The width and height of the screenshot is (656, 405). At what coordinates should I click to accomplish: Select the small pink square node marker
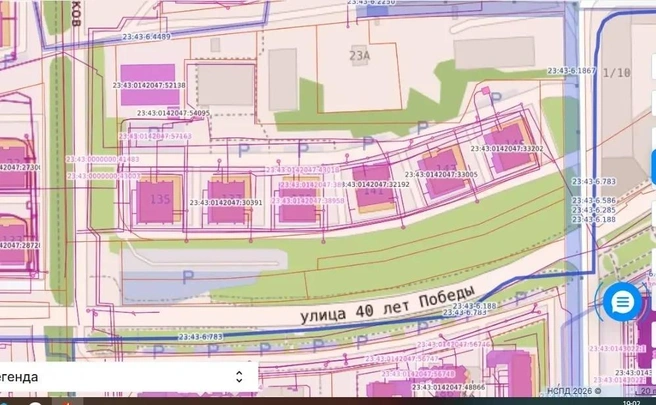click(x=485, y=90)
